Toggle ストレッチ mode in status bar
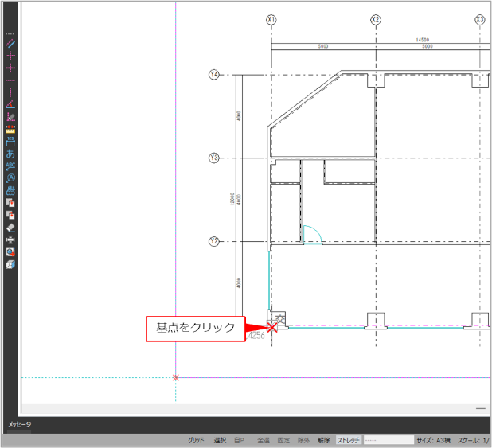The height and width of the screenshot is (448, 492). 349,440
